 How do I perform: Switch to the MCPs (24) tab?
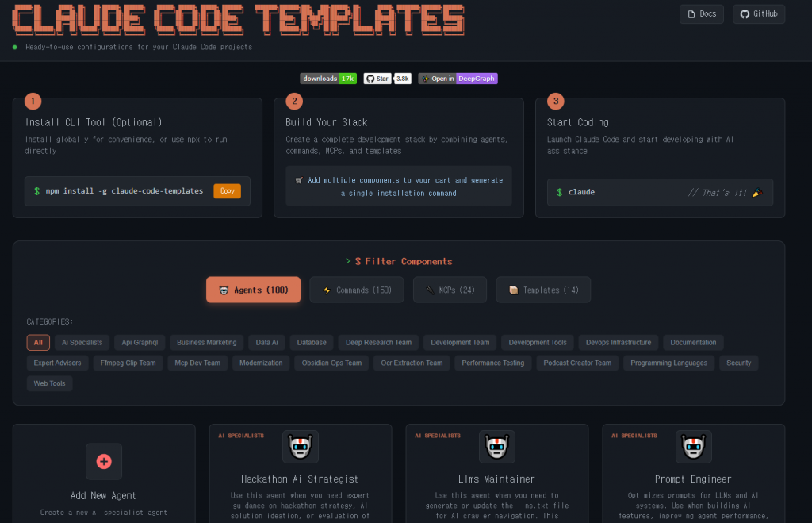[x=450, y=290]
